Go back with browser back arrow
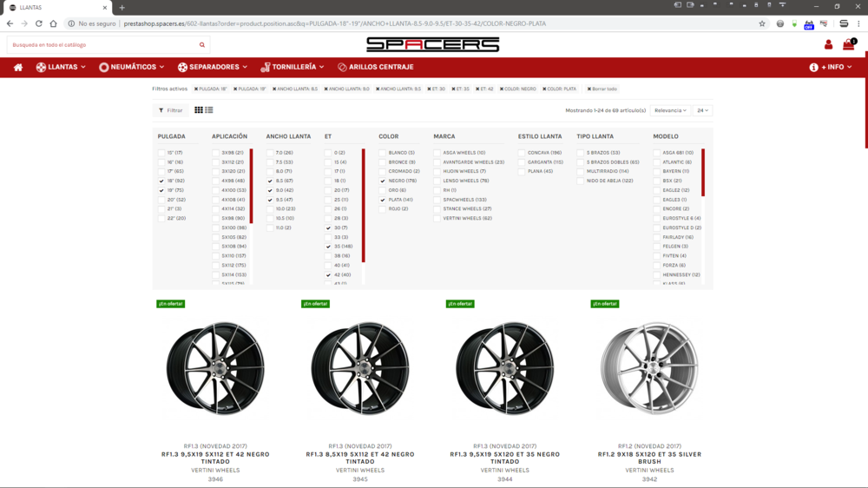Image resolution: width=868 pixels, height=488 pixels. tap(10, 23)
